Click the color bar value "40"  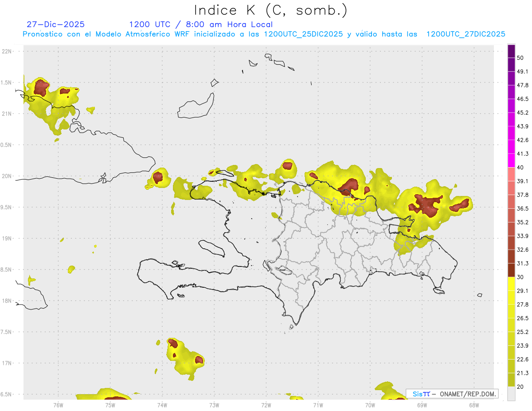520,168
